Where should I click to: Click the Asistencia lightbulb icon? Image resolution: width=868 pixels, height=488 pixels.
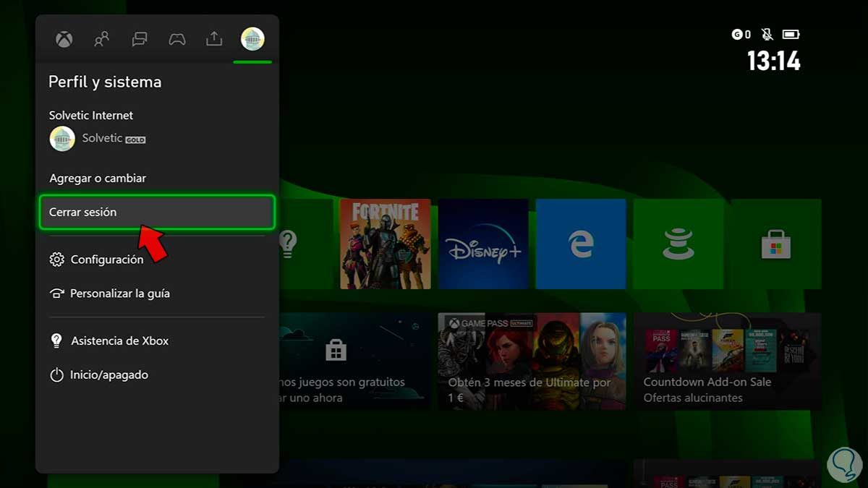click(x=56, y=341)
